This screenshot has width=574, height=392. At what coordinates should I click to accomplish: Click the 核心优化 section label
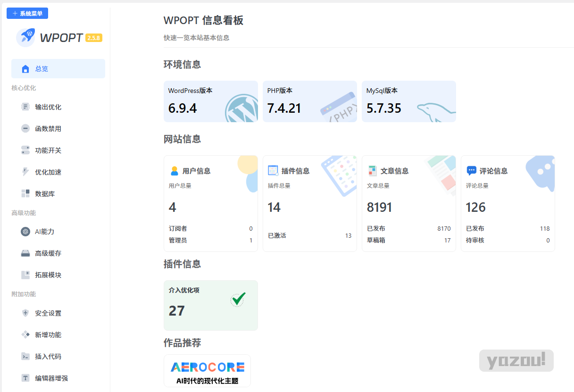point(24,88)
